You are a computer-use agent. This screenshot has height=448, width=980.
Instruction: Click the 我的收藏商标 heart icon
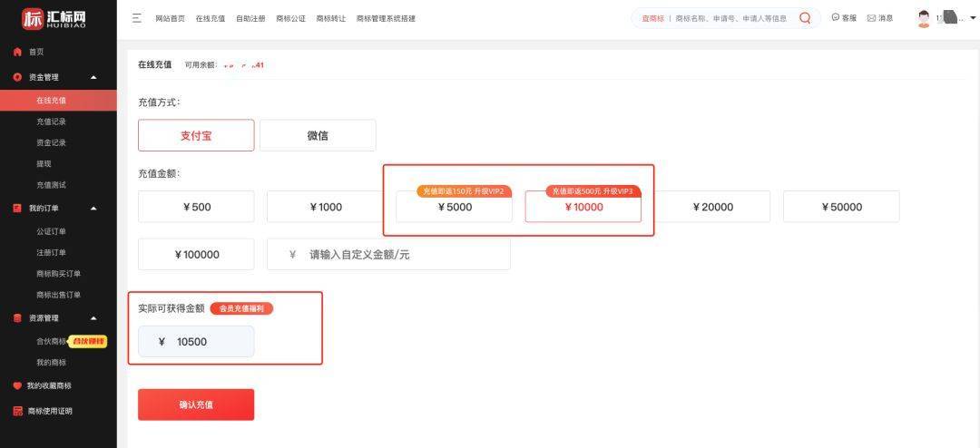(17, 385)
